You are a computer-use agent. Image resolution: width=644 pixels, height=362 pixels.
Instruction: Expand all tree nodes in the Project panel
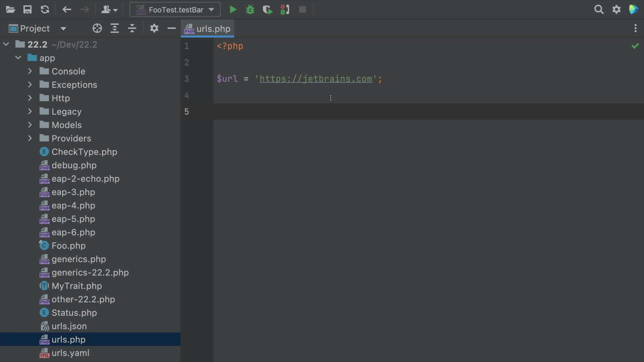pos(115,28)
